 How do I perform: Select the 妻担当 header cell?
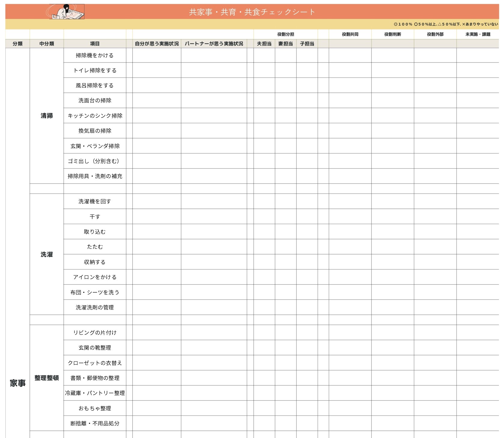(285, 44)
